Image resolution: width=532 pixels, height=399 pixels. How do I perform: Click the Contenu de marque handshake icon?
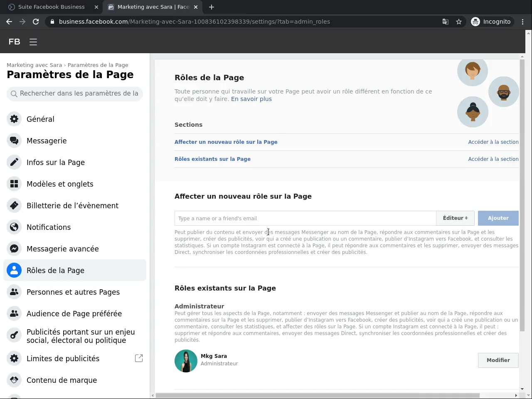pyautogui.click(x=14, y=380)
